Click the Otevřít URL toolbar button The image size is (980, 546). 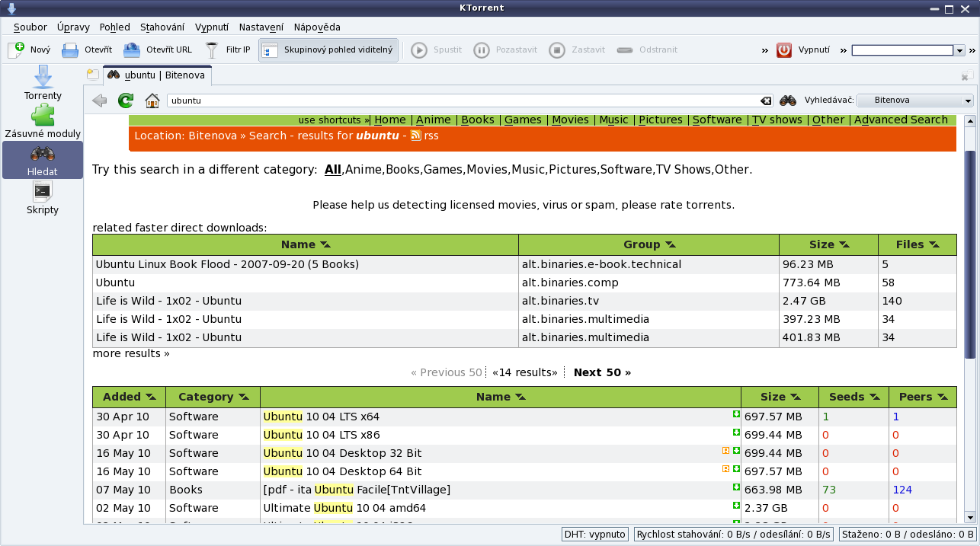(x=158, y=50)
